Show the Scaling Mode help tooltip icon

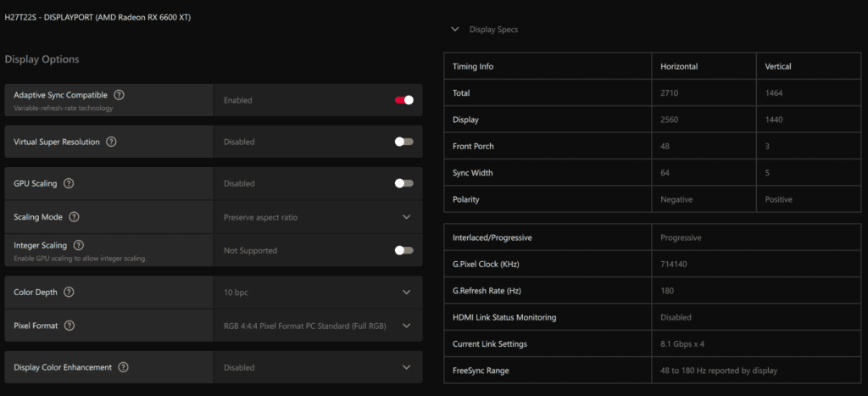(74, 217)
